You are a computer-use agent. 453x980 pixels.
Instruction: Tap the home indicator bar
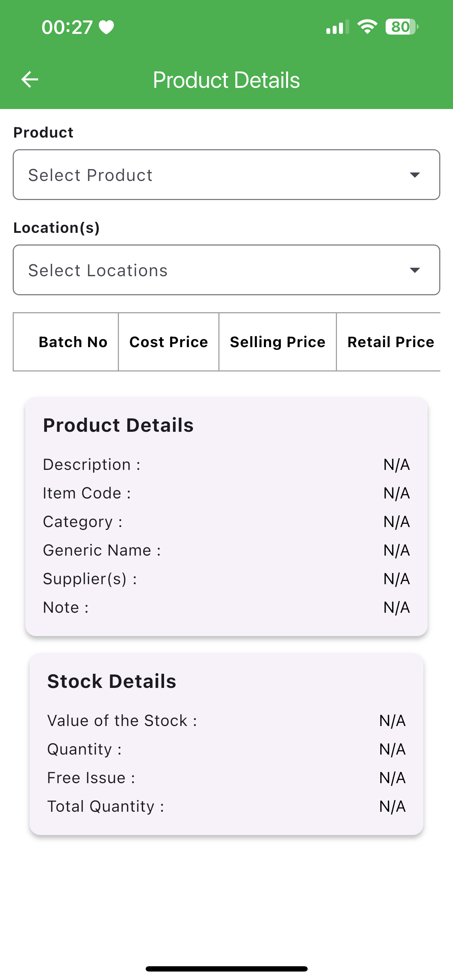point(226,969)
